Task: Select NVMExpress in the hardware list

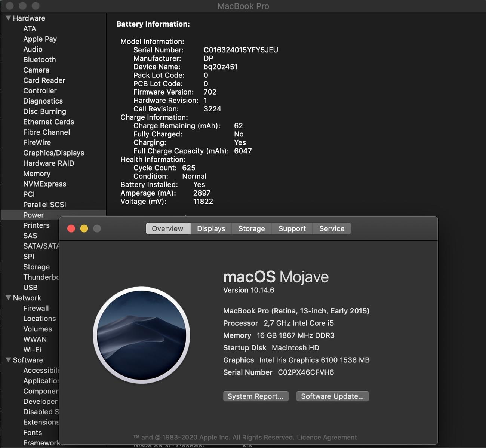Action: click(x=44, y=184)
